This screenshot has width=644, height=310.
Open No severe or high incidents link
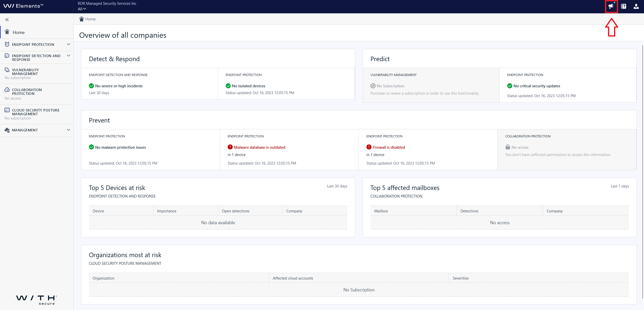pos(119,86)
